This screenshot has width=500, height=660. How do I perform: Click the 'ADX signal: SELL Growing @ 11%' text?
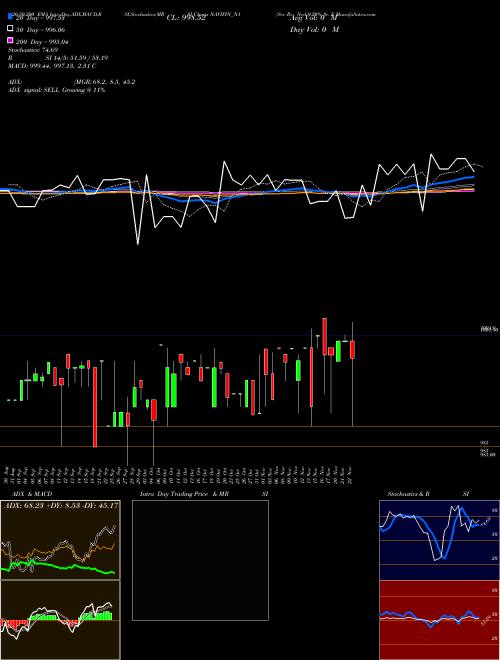tap(56, 90)
